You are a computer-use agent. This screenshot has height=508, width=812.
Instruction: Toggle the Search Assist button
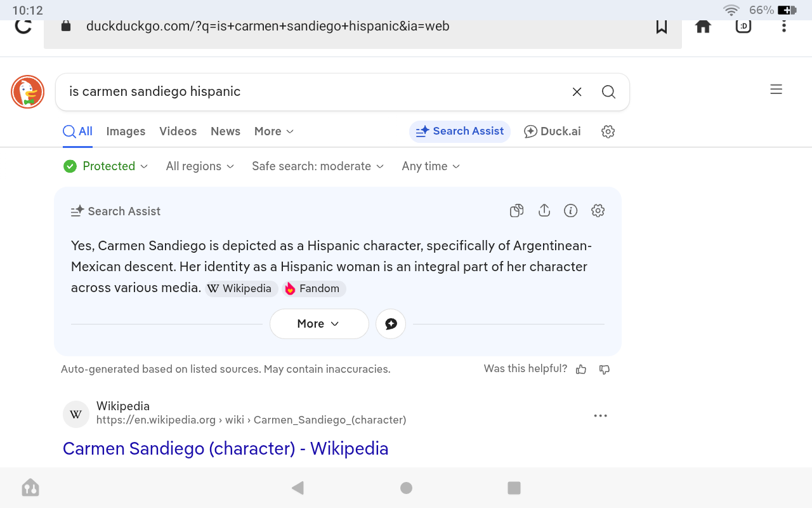tap(459, 131)
